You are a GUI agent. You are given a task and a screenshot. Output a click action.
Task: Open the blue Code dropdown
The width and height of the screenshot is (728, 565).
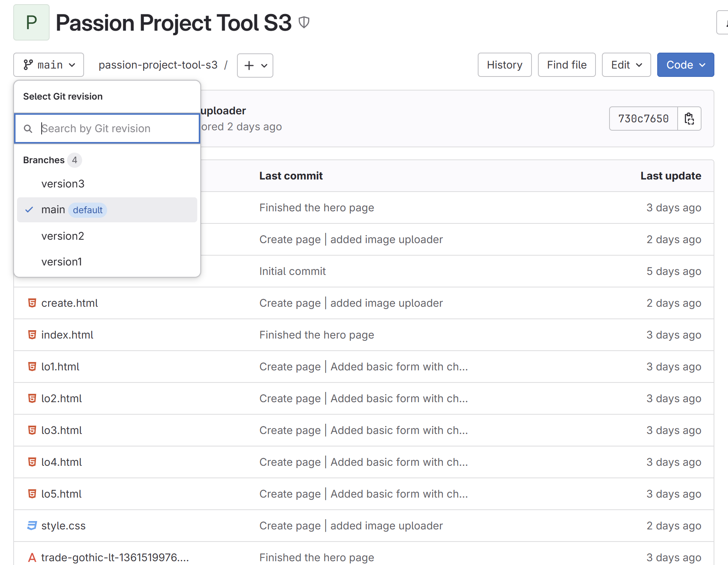tap(685, 65)
